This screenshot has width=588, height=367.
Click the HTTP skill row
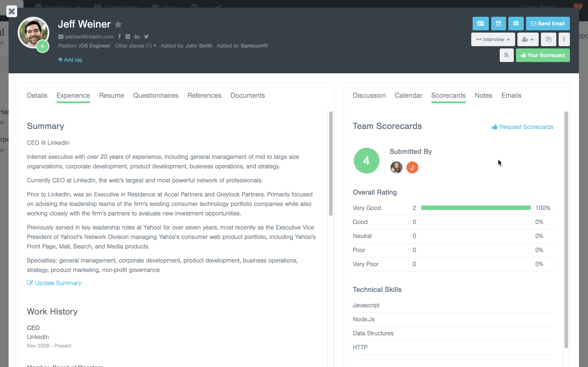pos(453,348)
